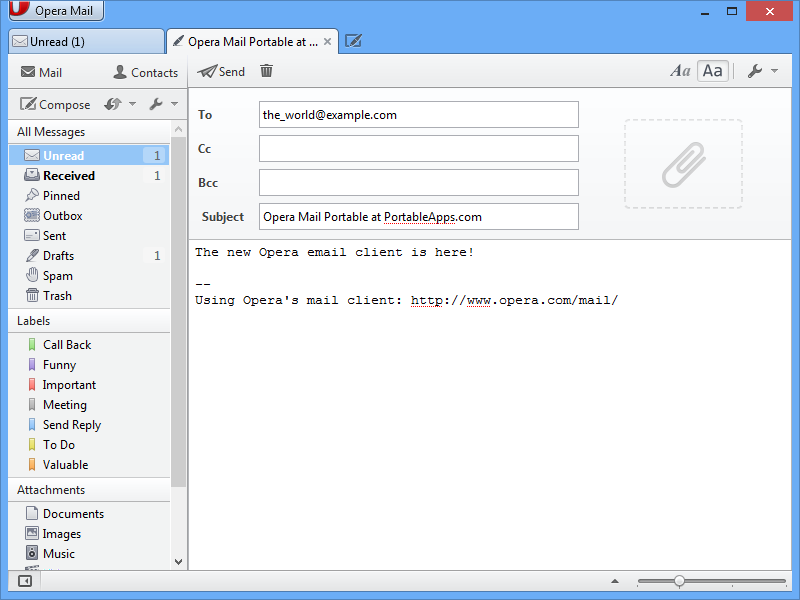The width and height of the screenshot is (800, 600).
Task: Switch to the Unread (1) tab
Action: coord(85,42)
